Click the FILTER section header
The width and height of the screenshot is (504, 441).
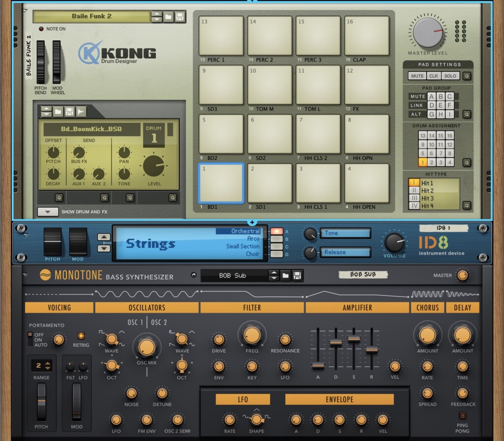tap(252, 307)
